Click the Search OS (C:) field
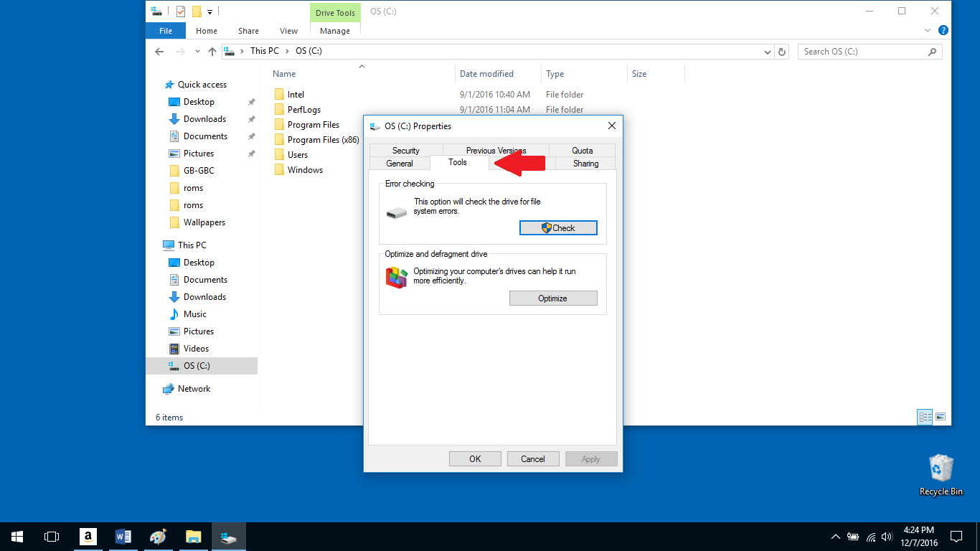This screenshot has width=980, height=551. point(870,52)
